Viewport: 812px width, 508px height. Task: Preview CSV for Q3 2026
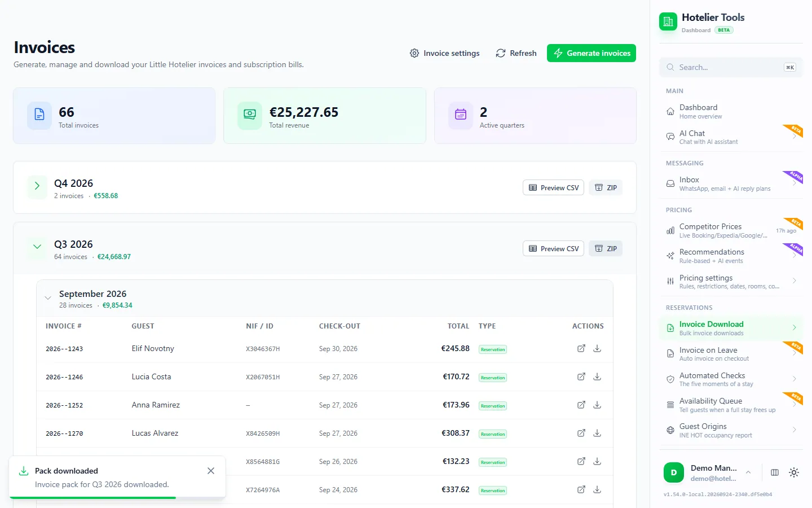(553, 248)
